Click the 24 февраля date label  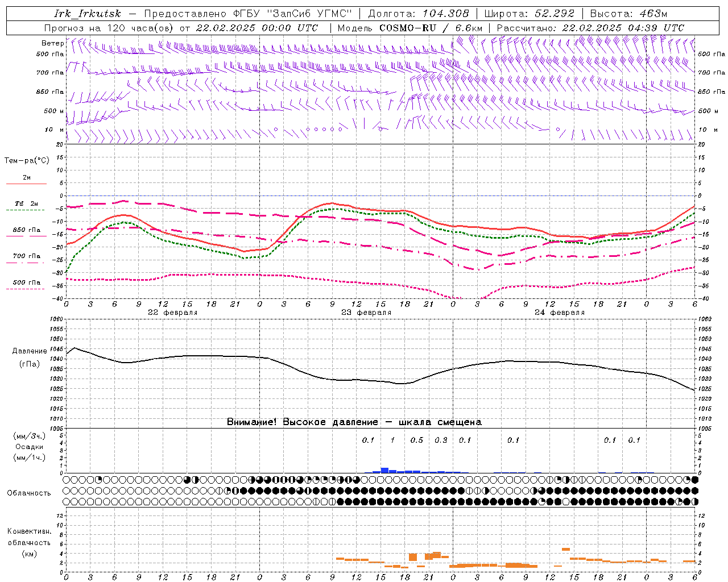560,313
